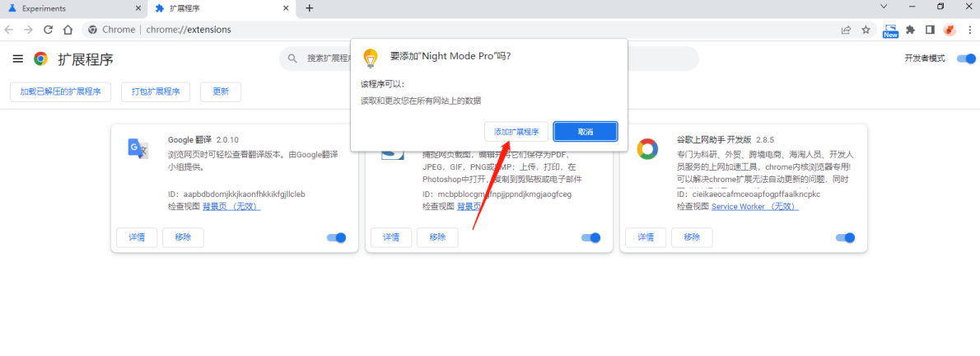Viewport: 980px width, 356px height.
Task: Toggle 开发者模式 switch
Action: pos(966,59)
